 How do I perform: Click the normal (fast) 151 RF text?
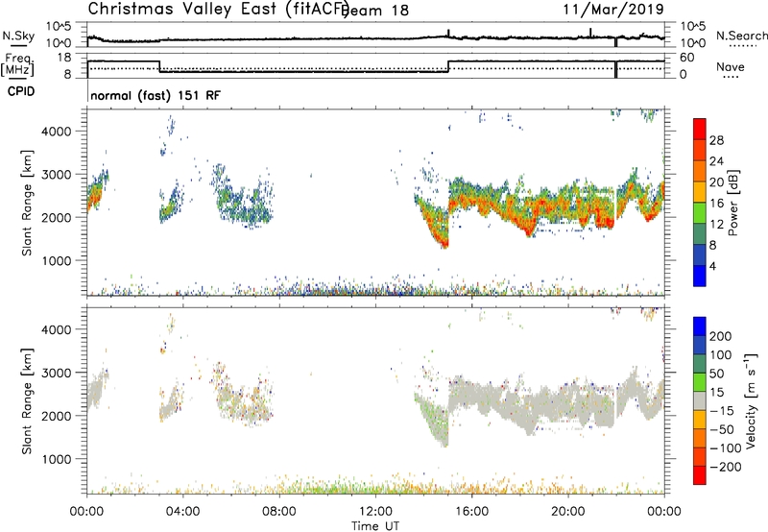156,95
